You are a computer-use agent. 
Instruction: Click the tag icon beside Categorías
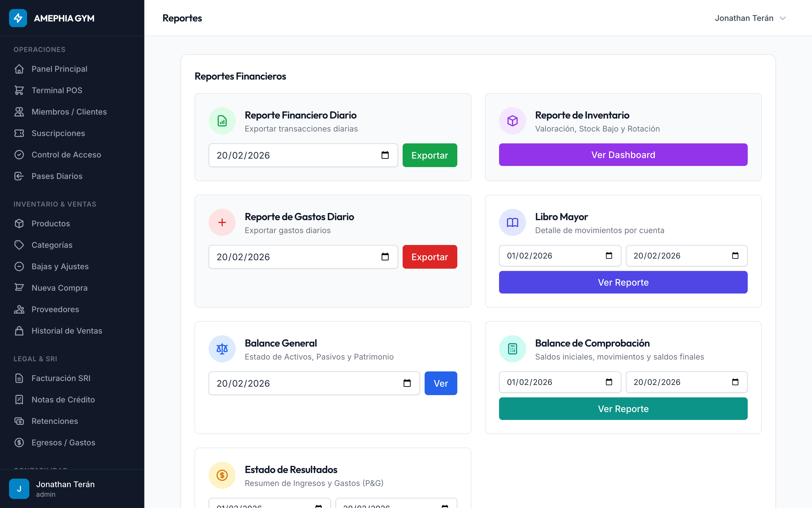click(x=19, y=245)
